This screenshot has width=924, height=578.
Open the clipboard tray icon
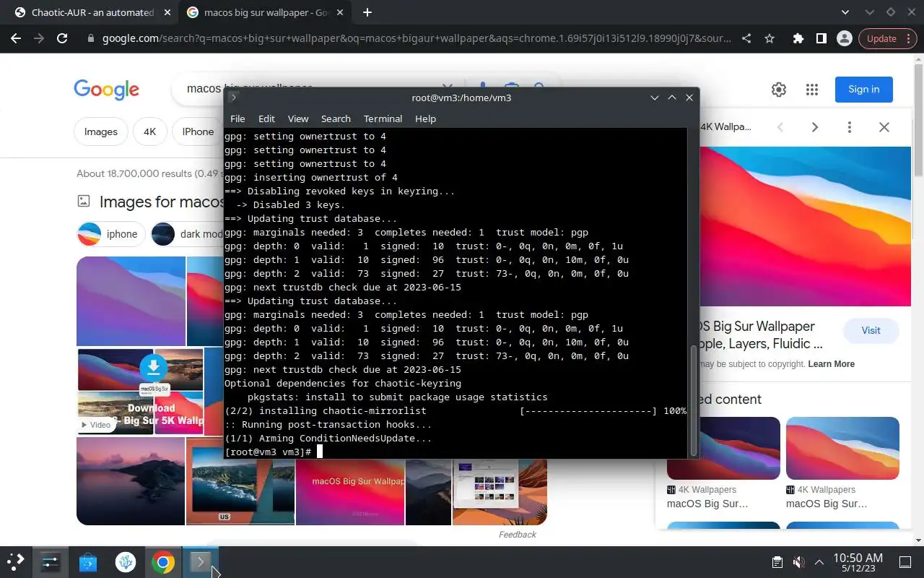(x=777, y=562)
